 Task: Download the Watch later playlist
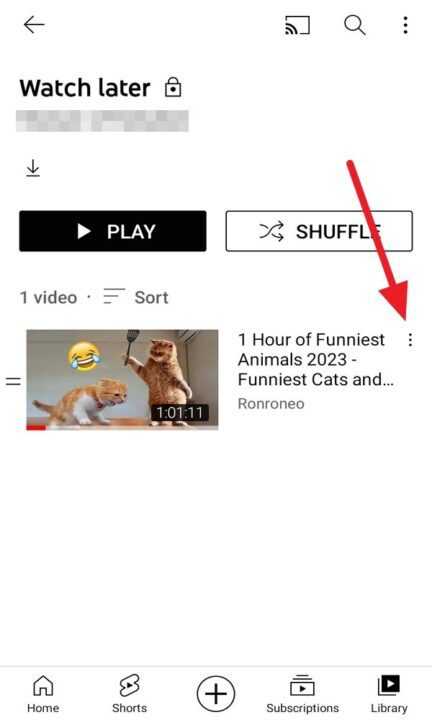(x=33, y=168)
